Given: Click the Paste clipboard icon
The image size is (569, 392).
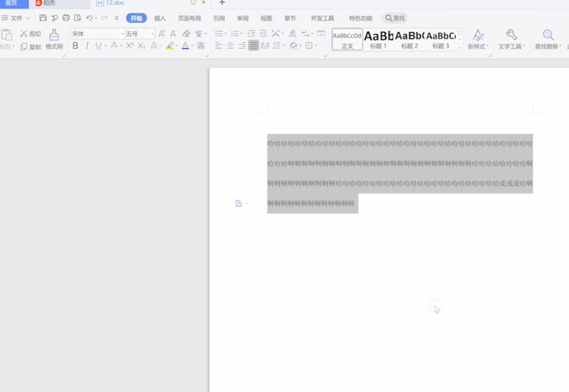Looking at the screenshot, I should pos(7,35).
